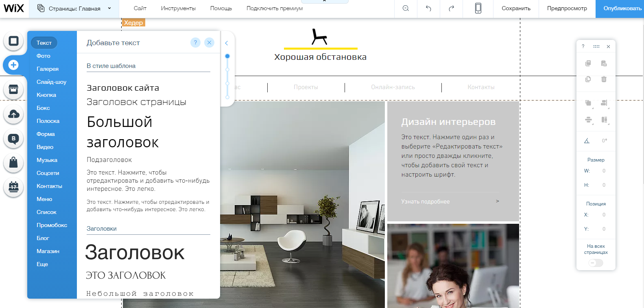Screen dimensions: 644x308
Task: Select Кнопка category
Action: 46,95
